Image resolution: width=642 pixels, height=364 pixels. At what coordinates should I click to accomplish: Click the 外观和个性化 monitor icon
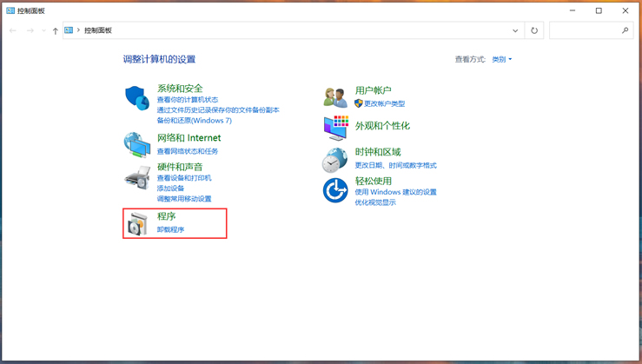click(335, 128)
